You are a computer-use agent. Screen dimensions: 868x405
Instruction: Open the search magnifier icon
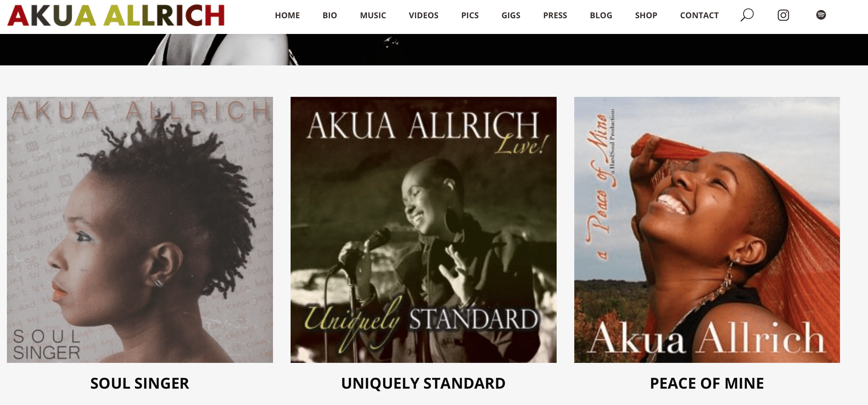747,15
